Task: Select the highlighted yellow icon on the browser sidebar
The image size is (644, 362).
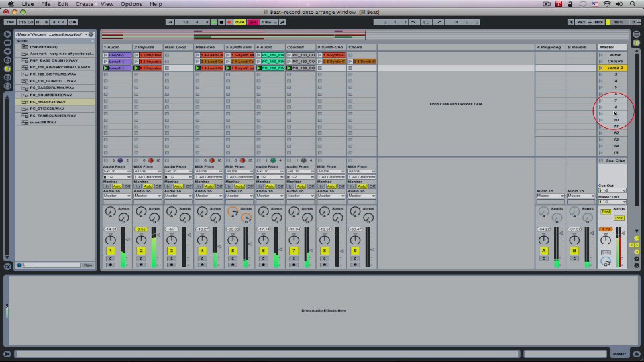Action: (7, 69)
